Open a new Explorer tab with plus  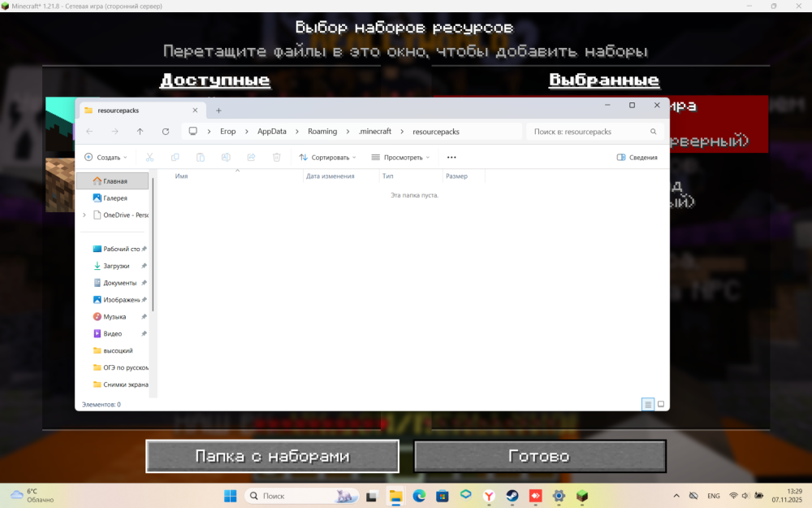[x=218, y=111]
